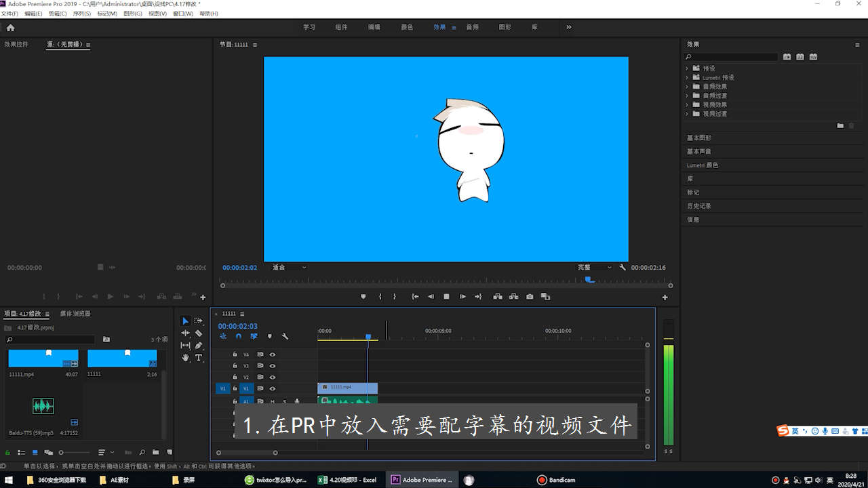Screen dimensions: 868x488
Task: Select the Ripple Edit tool
Action: (x=185, y=333)
